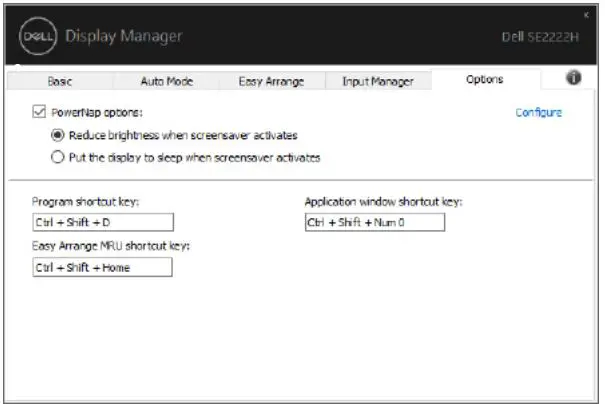Image resolution: width=605 pixels, height=404 pixels.
Task: Click the Dell logo in the header
Action: (38, 36)
